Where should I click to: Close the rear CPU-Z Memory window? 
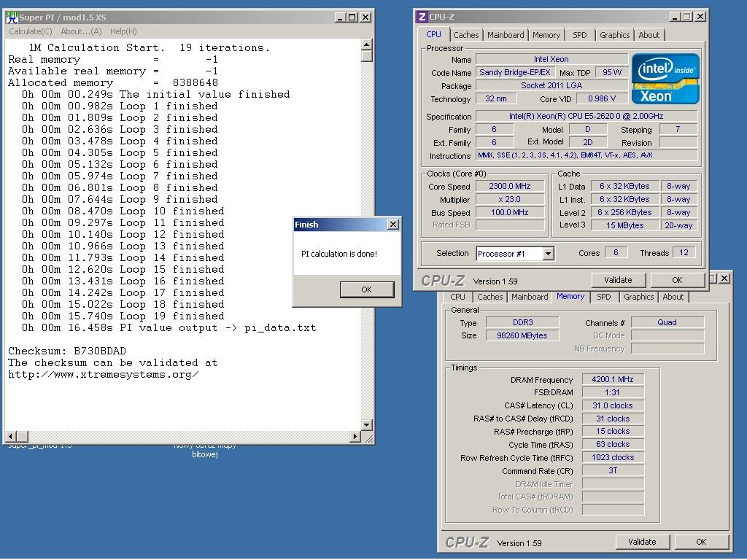(x=724, y=278)
